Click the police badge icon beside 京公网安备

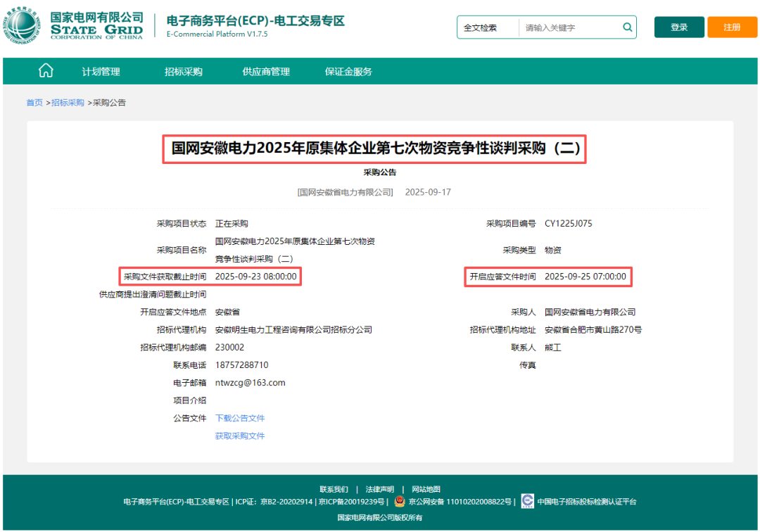coord(398,501)
